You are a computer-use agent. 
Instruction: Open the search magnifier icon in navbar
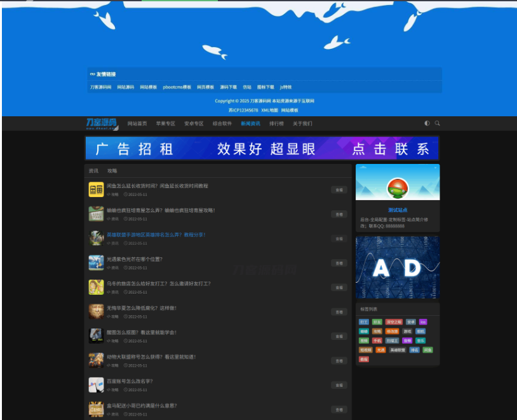pyautogui.click(x=438, y=123)
